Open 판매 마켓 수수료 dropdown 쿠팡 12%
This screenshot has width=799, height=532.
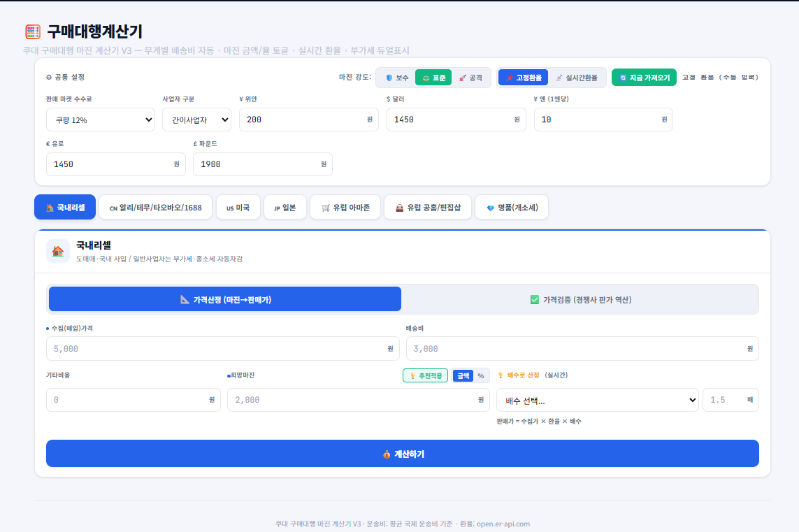[101, 120]
